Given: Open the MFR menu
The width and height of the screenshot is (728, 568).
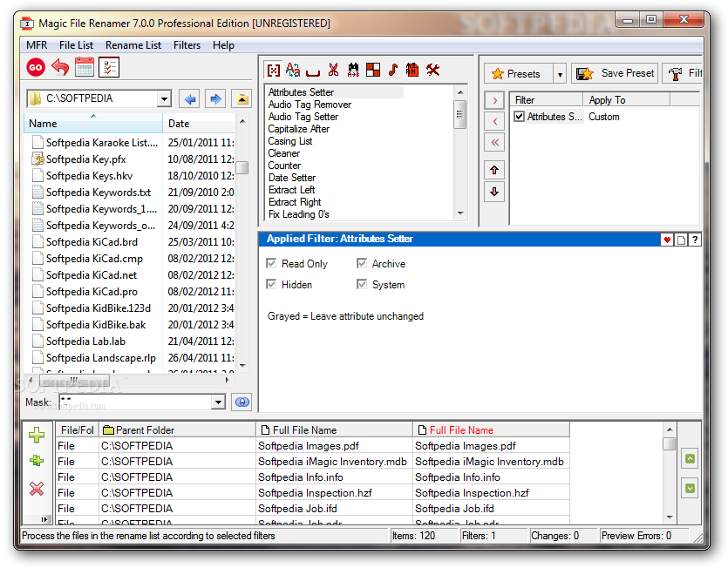Looking at the screenshot, I should [x=37, y=45].
